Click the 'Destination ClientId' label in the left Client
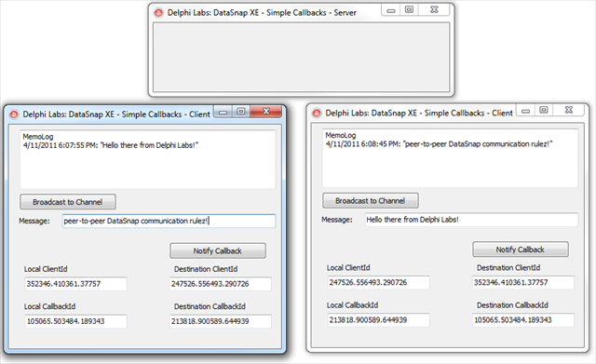This screenshot has width=596, height=364. coord(206,269)
